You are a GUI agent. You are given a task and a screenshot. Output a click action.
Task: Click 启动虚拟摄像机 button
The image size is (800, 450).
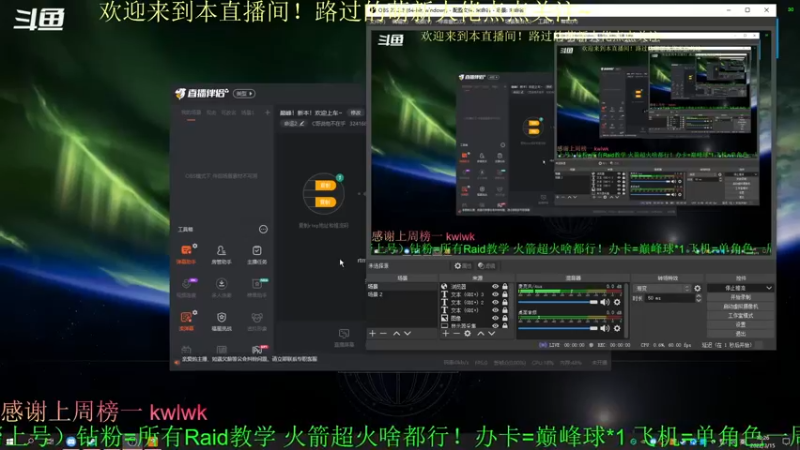tap(741, 307)
